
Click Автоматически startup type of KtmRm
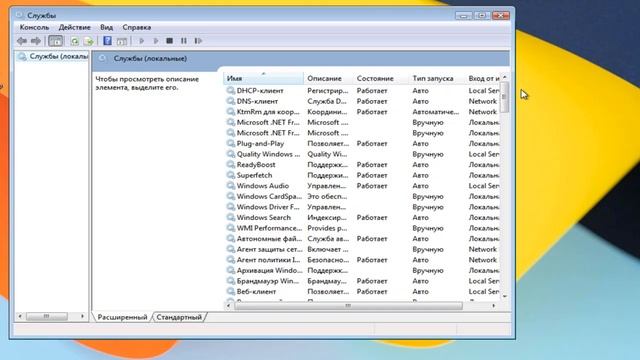[x=436, y=112]
